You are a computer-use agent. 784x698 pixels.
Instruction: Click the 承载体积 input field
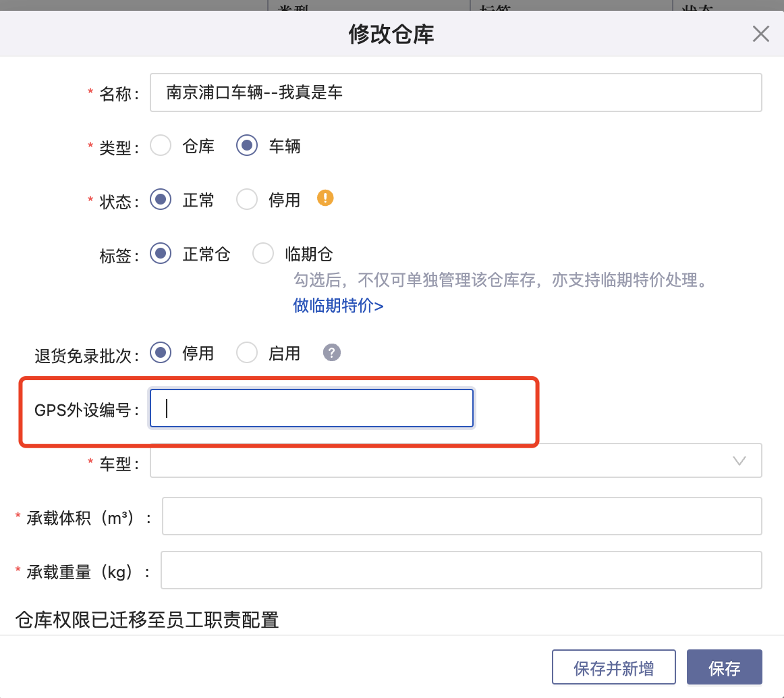(x=461, y=516)
